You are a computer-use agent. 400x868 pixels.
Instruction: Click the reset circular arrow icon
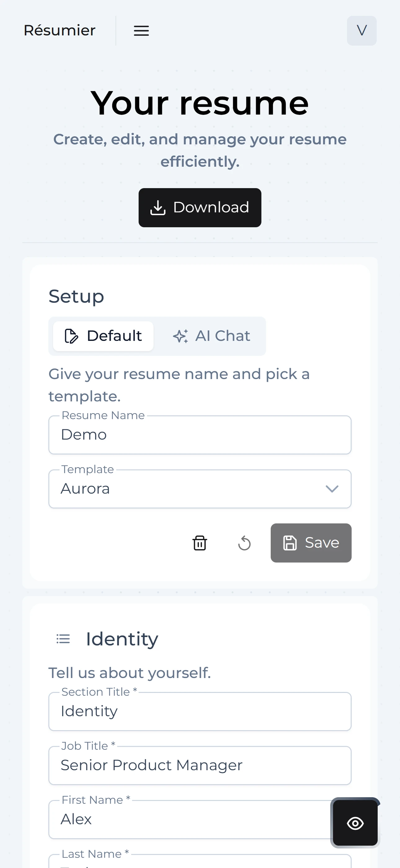244,543
